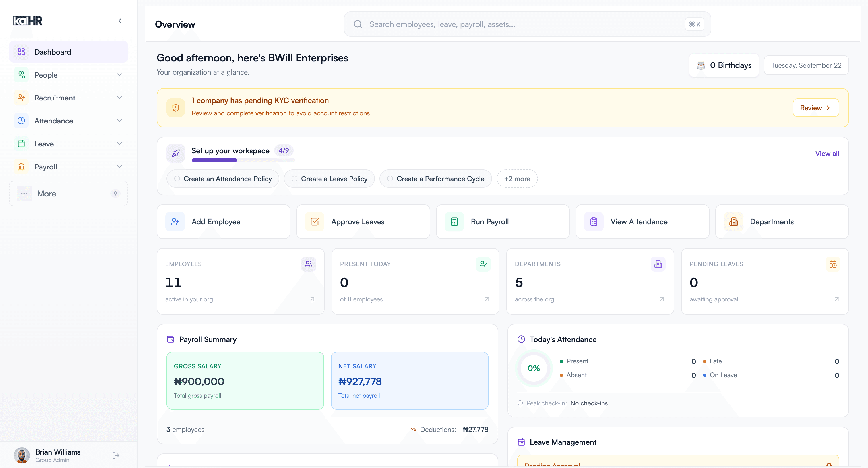
Task: Expand the Leave menu chevron
Action: (x=119, y=144)
